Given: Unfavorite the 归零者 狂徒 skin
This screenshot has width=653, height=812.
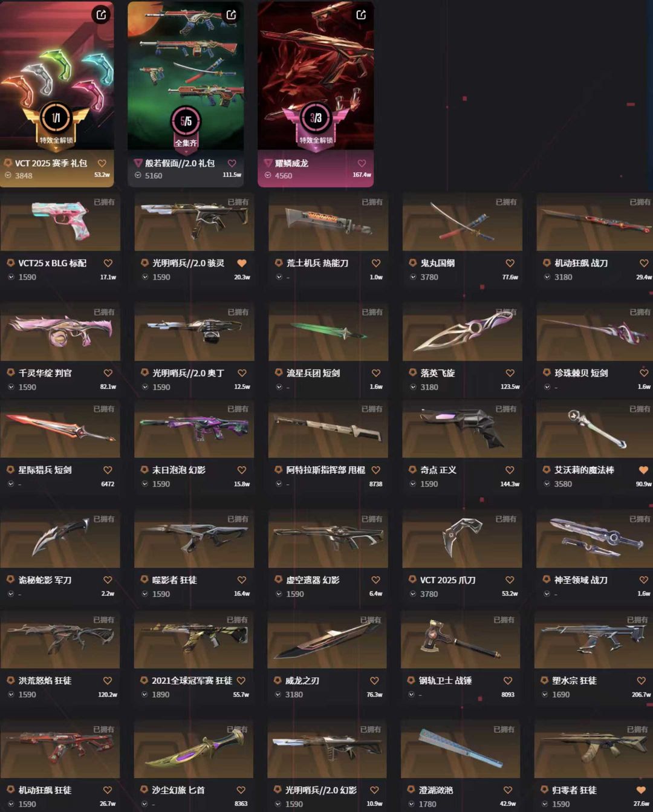Looking at the screenshot, I should click(x=641, y=790).
